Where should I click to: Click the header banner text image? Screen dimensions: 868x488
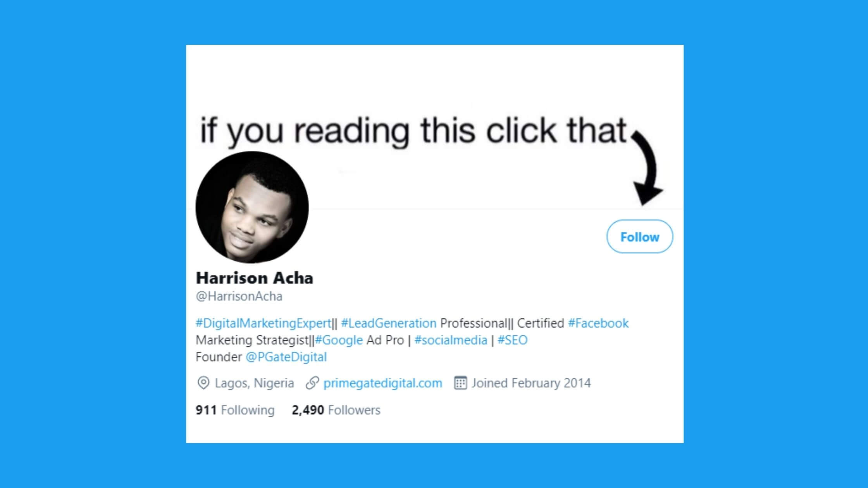point(414,131)
